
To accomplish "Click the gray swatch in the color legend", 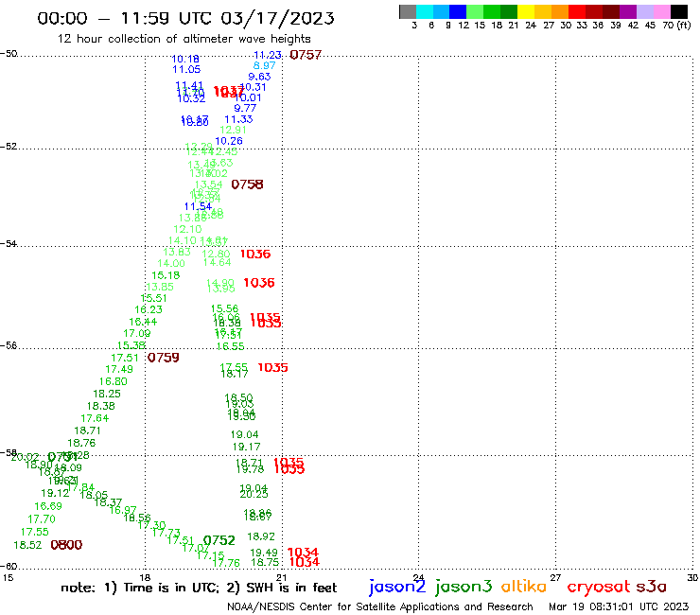I will click(408, 11).
